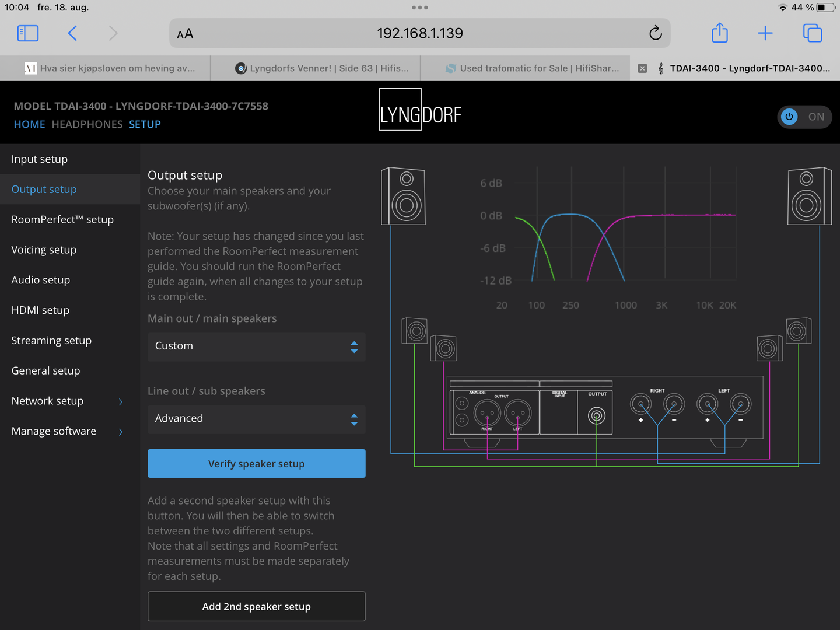Viewport: 840px width, 630px height.
Task: Open the Share sheet icon
Action: click(720, 33)
